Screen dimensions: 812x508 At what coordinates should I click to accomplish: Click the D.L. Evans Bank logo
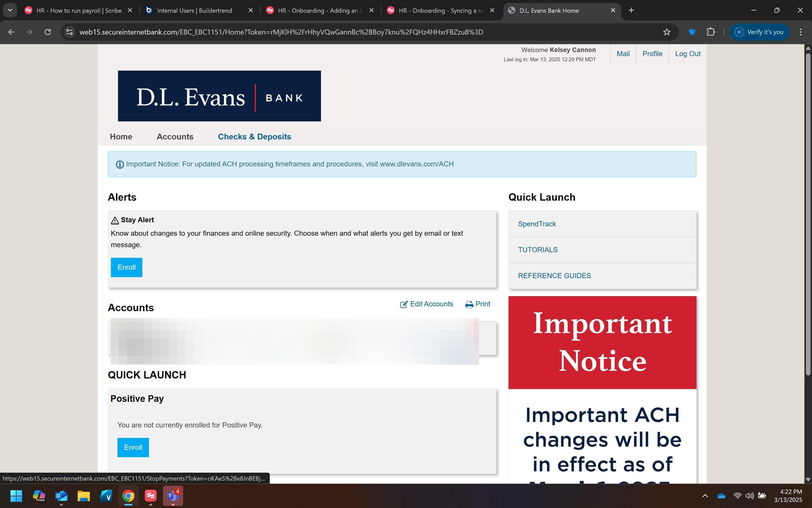tap(219, 96)
